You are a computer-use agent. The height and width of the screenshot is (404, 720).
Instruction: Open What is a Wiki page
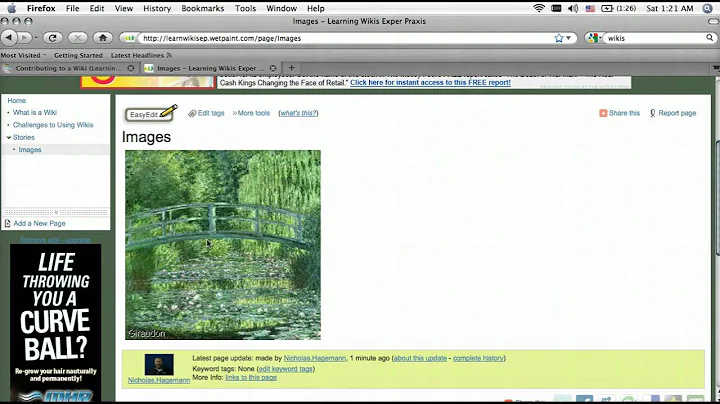35,112
